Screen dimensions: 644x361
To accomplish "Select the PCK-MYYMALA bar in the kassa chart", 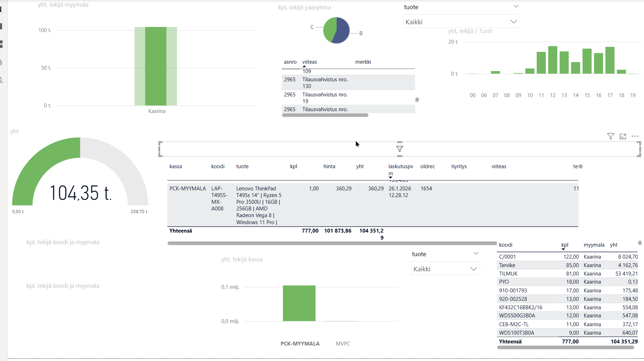I will [x=299, y=303].
